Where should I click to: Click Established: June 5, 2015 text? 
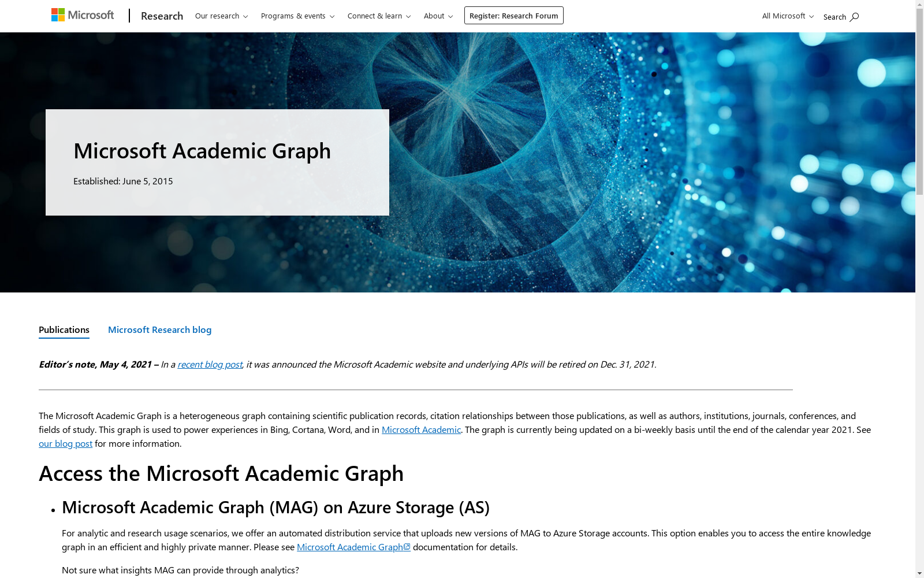click(123, 181)
